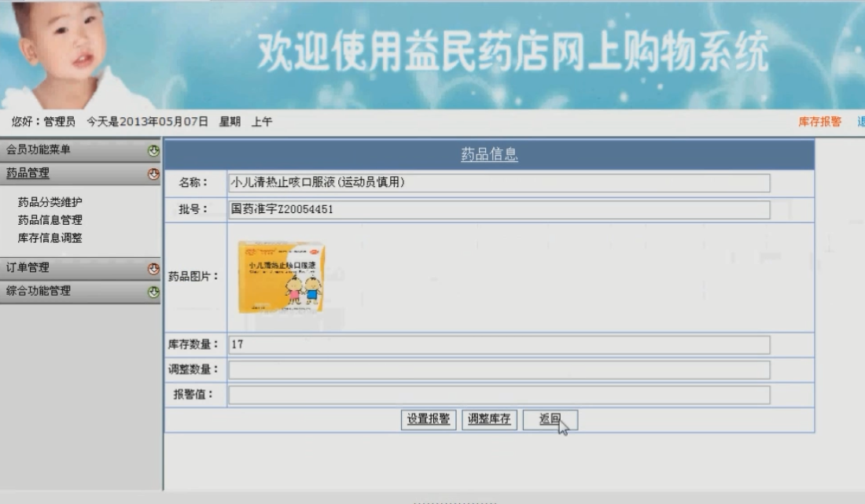Viewport: 865px width, 504px height.
Task: Click the 您好:管理员 greeting text
Action: [43, 121]
